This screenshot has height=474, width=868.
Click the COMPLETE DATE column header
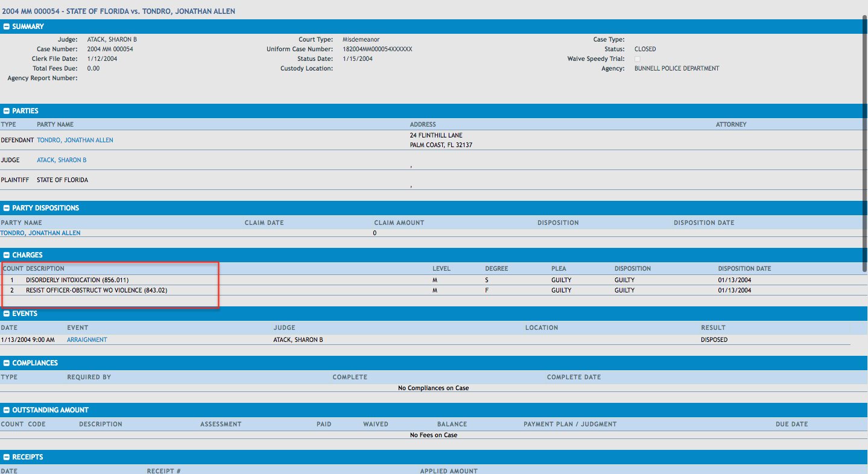pos(574,377)
